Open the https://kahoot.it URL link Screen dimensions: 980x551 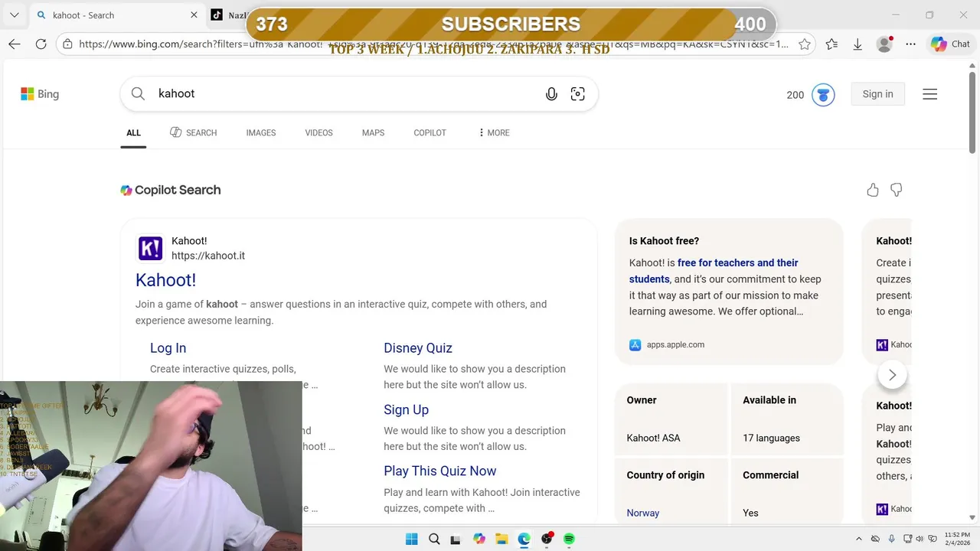pos(208,256)
